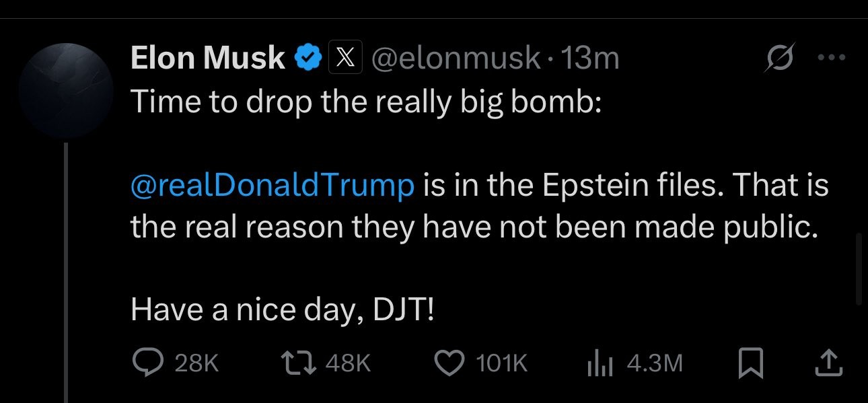Click the Elon Musk display name
868x403 pixels.
207,59
